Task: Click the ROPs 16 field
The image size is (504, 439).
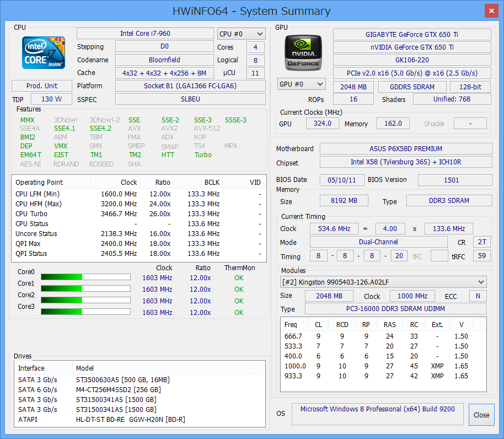Action: click(353, 99)
